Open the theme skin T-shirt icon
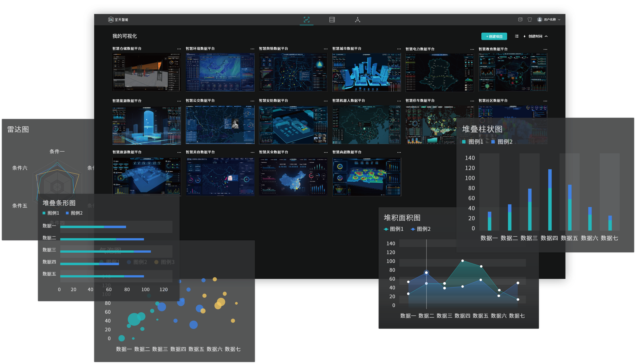This screenshot has height=364, width=636. (530, 20)
